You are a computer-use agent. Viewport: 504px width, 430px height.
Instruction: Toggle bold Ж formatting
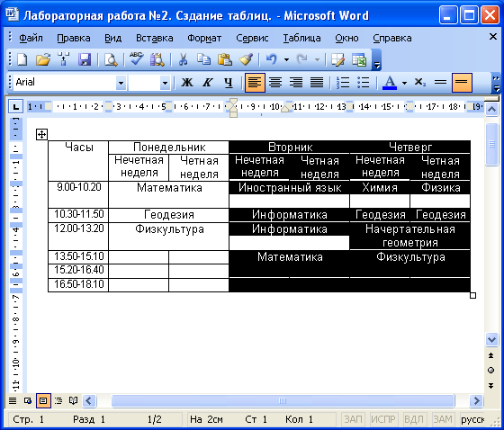[x=187, y=83]
